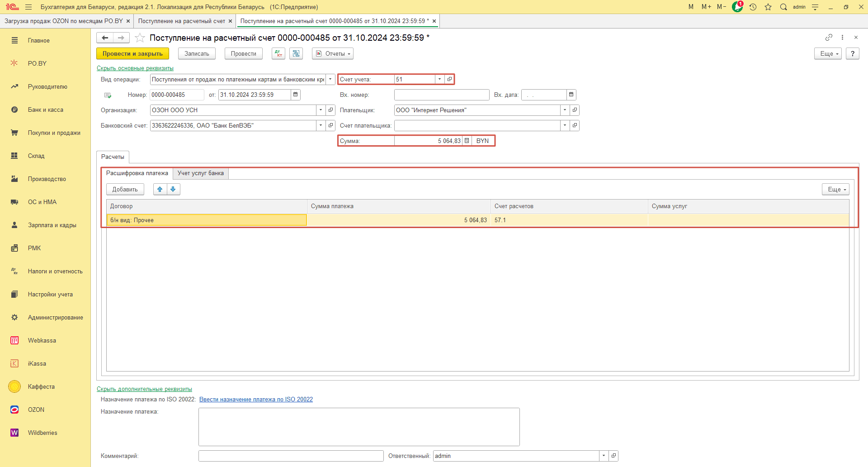Viewport: 868px width, 467px height.
Task: Open favorites star in title bar
Action: point(768,7)
